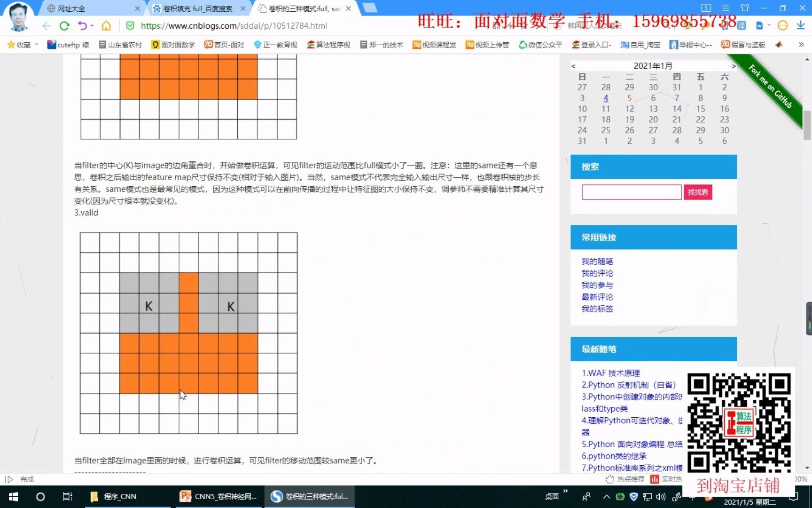This screenshot has width=812, height=508.
Task: Click the yellow smiley face toolbar icon
Action: coord(782,25)
